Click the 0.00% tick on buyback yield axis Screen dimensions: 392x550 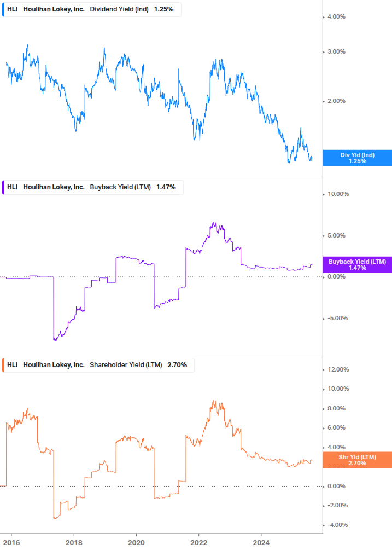pyautogui.click(x=336, y=276)
